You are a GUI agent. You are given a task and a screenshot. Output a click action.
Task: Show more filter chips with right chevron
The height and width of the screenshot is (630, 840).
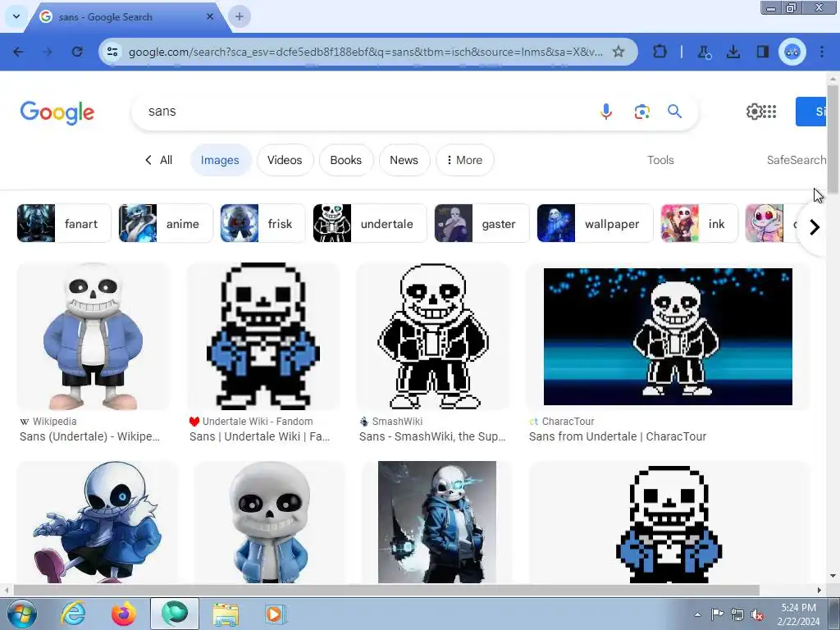815,227
